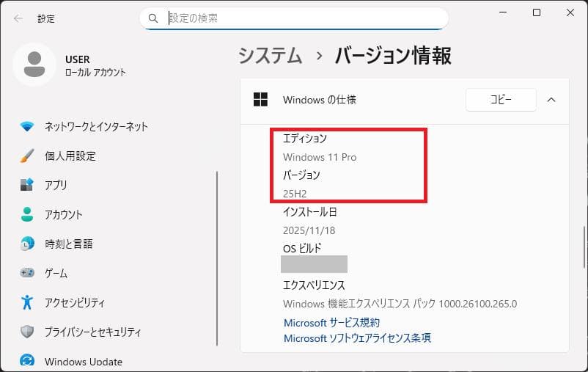
Task: Select the 25H2 version value
Action: (295, 194)
